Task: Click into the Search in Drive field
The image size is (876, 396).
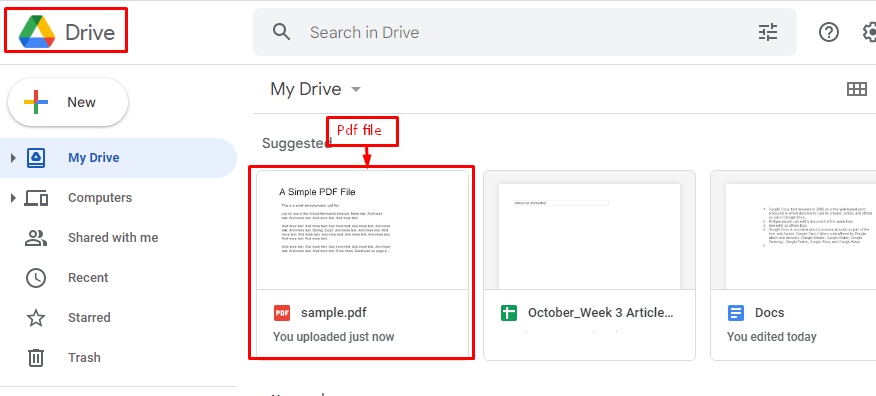Action: (525, 32)
